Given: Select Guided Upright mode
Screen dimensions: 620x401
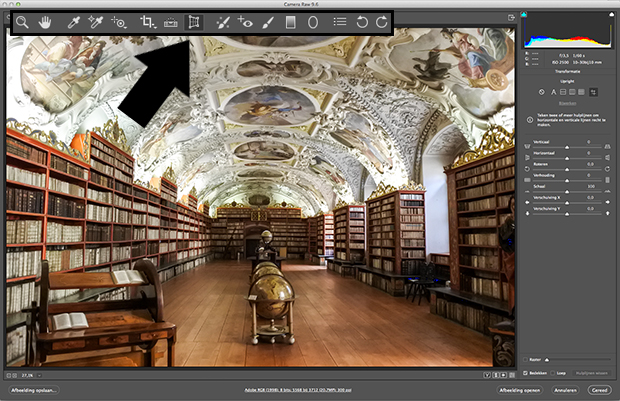Looking at the screenshot, I should click(593, 92).
